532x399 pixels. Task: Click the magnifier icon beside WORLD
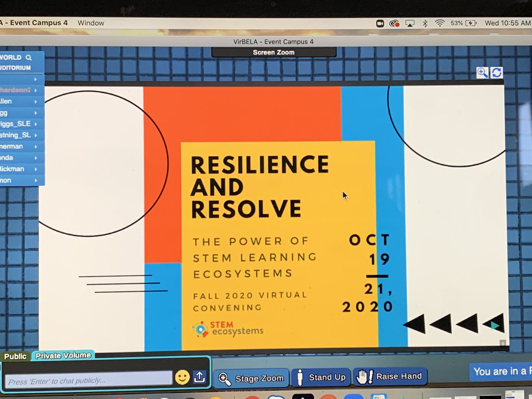click(29, 58)
